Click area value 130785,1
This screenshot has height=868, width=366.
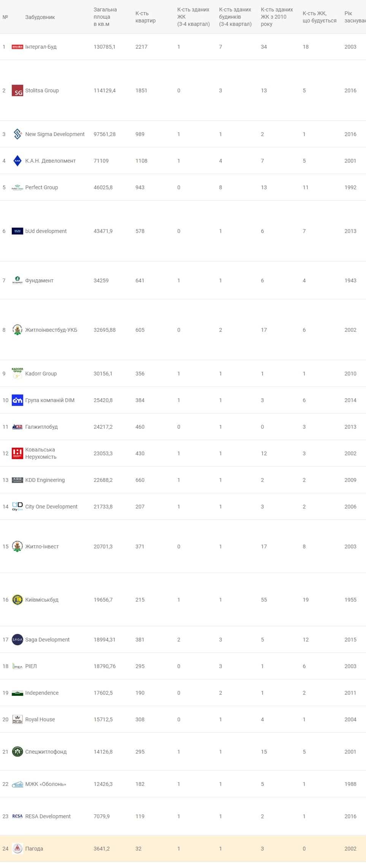point(105,47)
